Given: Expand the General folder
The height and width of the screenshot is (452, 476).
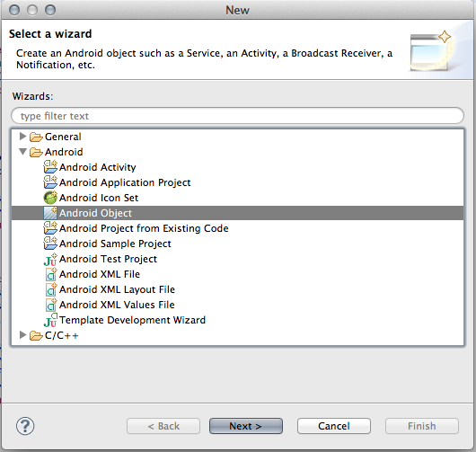Looking at the screenshot, I should tap(22, 137).
